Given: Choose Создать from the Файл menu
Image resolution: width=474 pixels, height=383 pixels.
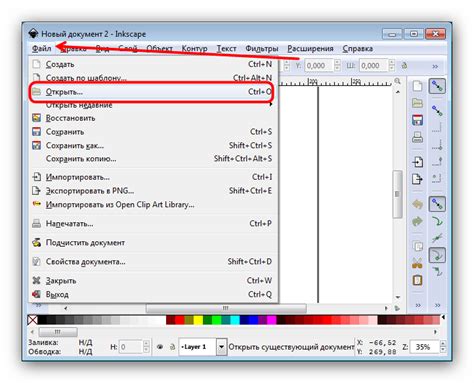Looking at the screenshot, I should [154, 64].
